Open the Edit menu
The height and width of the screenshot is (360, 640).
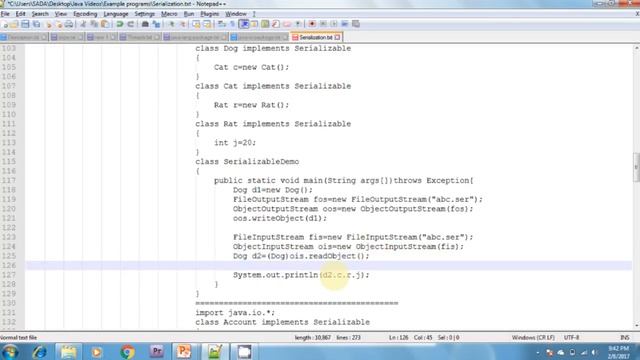[20, 14]
